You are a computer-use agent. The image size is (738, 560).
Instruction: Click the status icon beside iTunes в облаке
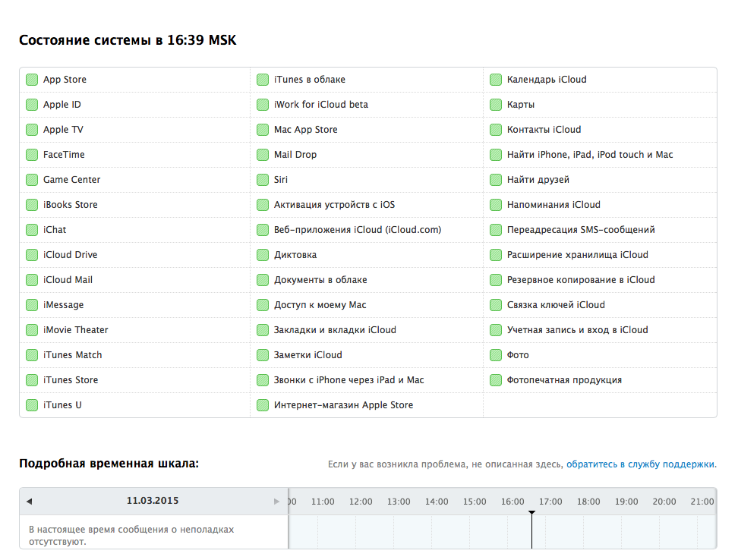click(263, 80)
